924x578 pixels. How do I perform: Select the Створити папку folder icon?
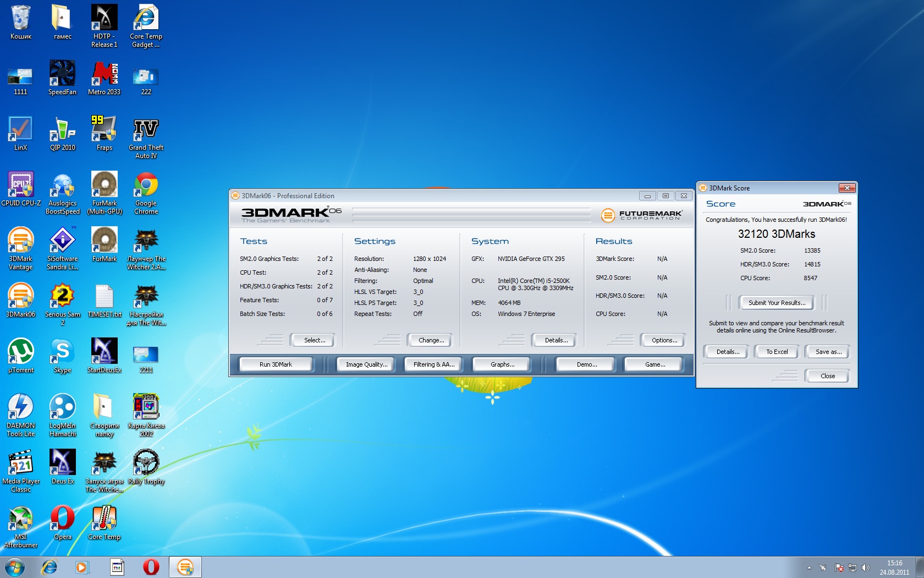coord(105,415)
